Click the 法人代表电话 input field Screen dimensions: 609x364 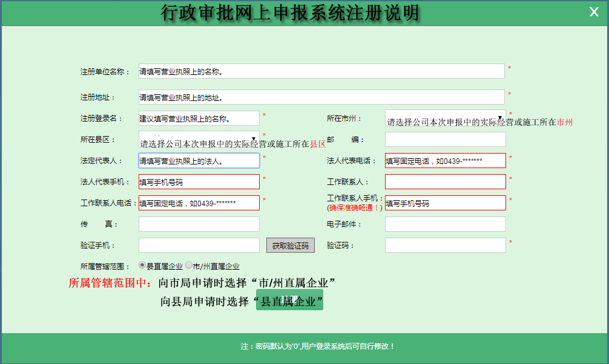click(445, 161)
